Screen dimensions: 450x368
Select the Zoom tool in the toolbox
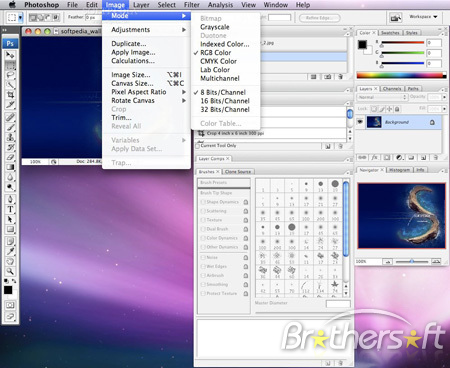pos(10,271)
